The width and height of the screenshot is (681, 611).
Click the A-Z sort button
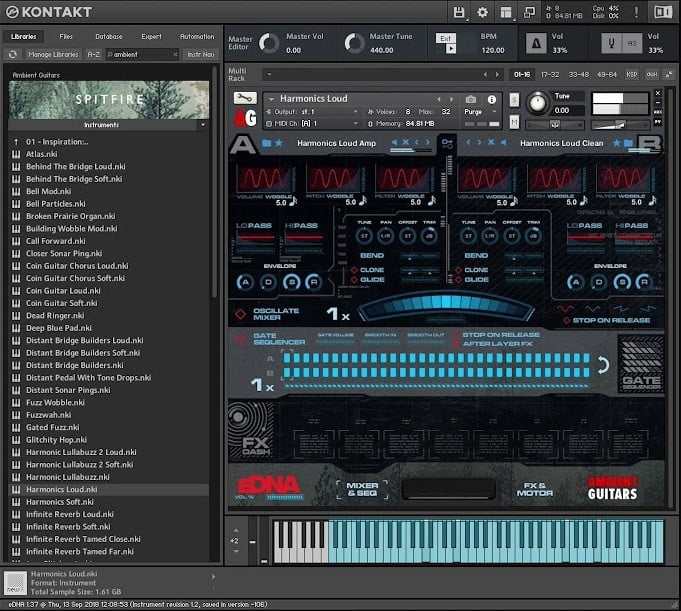(x=93, y=54)
